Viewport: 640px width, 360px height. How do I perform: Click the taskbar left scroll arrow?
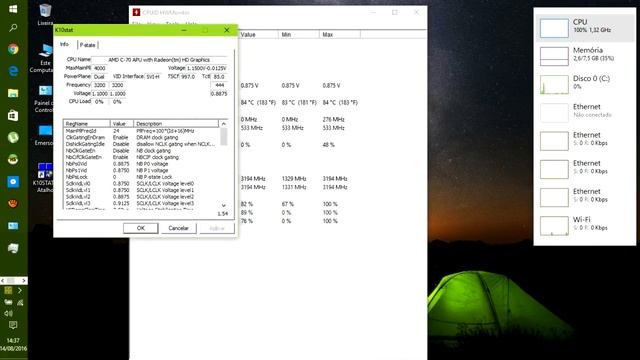tap(3, 281)
